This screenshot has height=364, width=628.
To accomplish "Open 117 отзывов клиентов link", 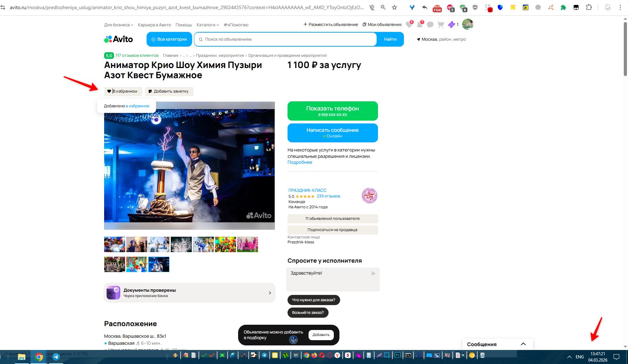I will pos(137,55).
